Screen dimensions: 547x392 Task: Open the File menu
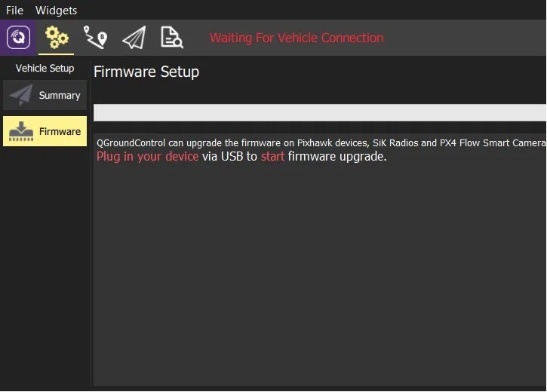[x=14, y=10]
